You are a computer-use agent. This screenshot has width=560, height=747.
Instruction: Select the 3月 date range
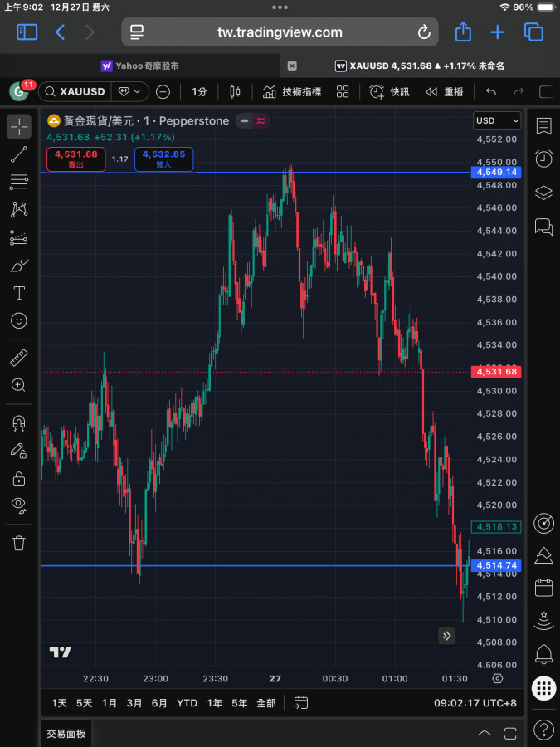click(134, 703)
